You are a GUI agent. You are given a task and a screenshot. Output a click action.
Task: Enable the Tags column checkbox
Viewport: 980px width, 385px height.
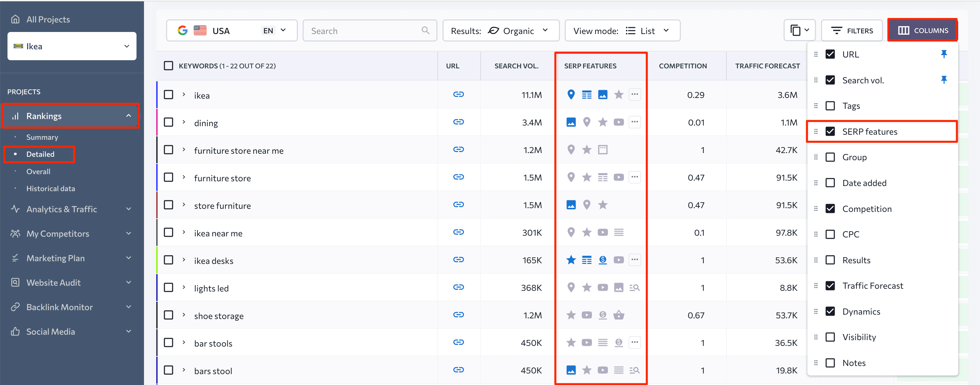point(830,106)
